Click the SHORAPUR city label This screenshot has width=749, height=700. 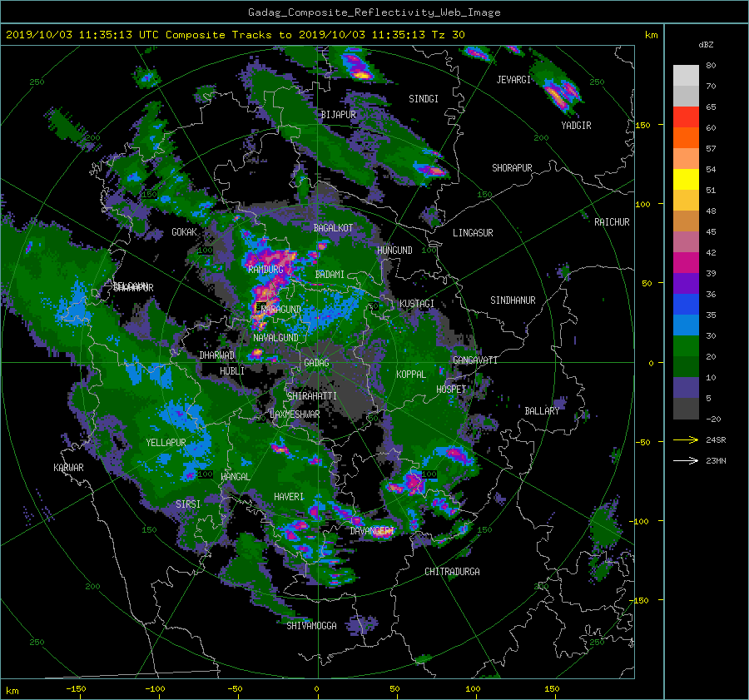click(512, 168)
